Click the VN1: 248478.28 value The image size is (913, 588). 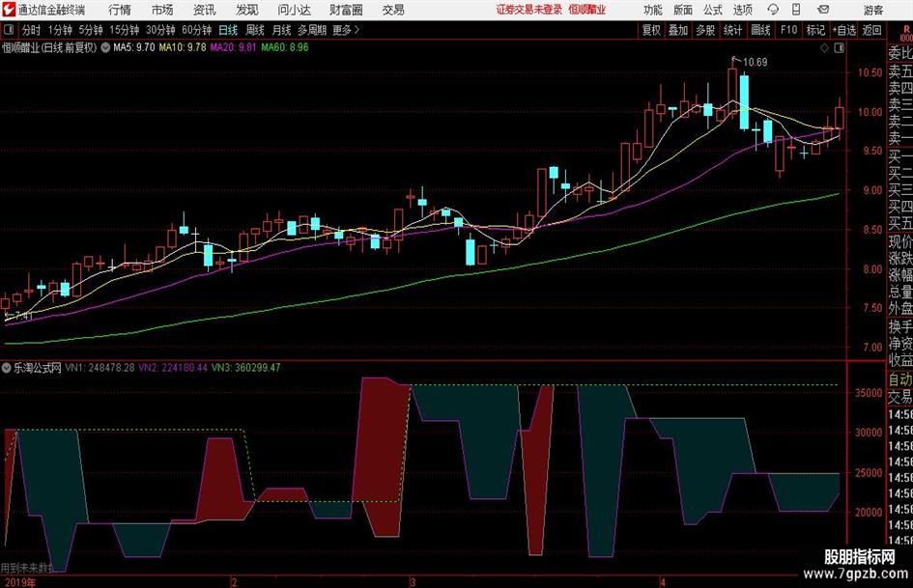100,368
